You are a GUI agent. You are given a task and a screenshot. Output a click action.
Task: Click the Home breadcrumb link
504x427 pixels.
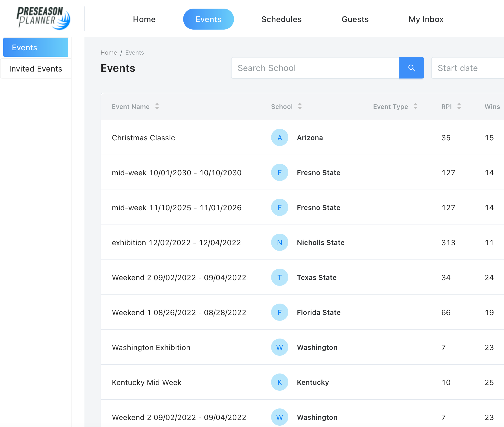(109, 52)
